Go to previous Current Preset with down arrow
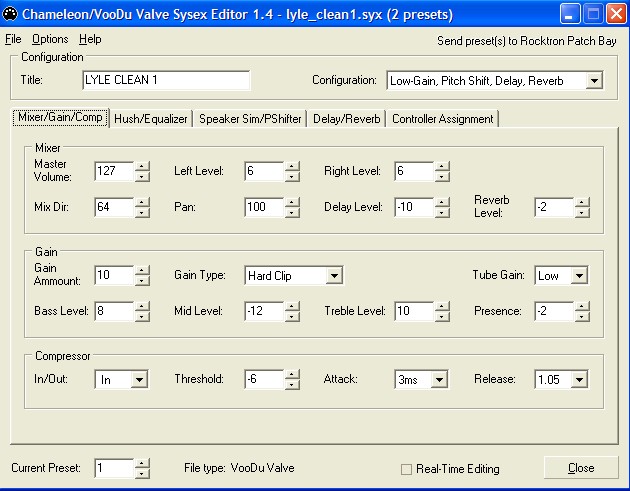The width and height of the screenshot is (630, 491). point(142,473)
